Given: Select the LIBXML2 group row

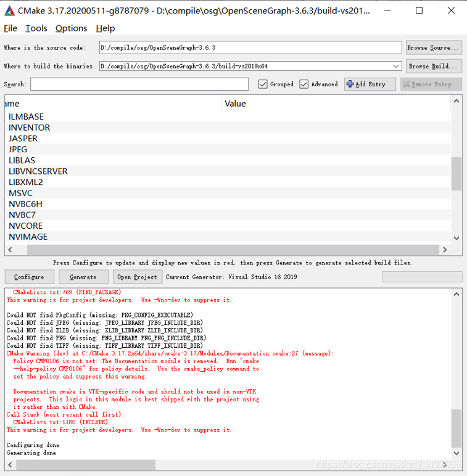Looking at the screenshot, I should (x=228, y=182).
